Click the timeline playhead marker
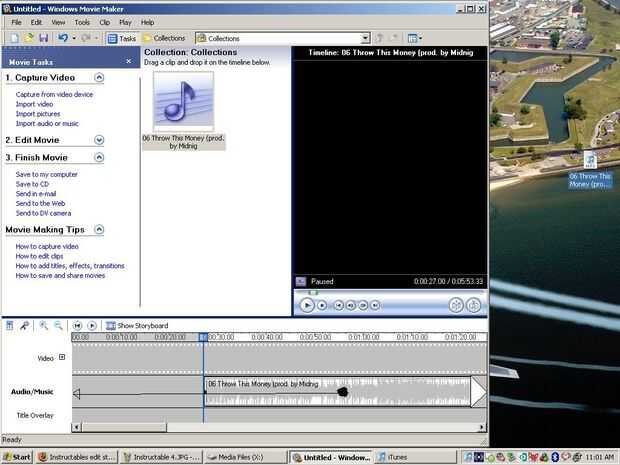Image resolution: width=620 pixels, height=465 pixels. pos(203,337)
